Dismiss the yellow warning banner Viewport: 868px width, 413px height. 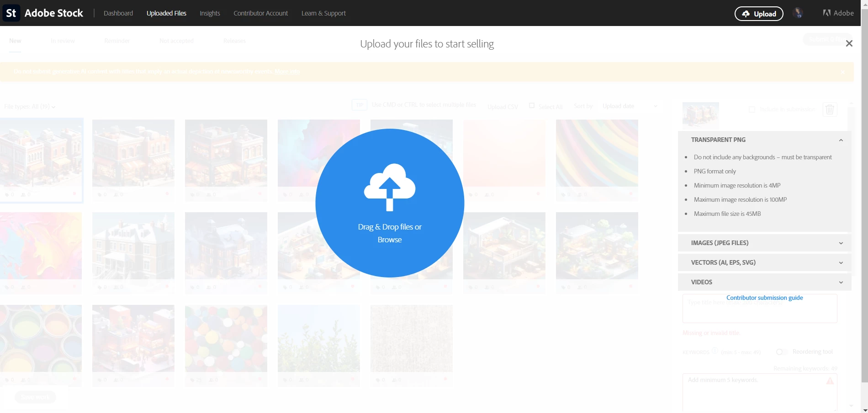pos(843,72)
